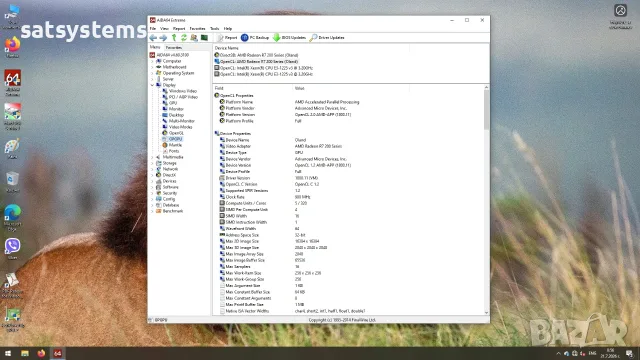The height and width of the screenshot is (360, 640).
Task: Expand the Motherboard category
Action: 153,67
